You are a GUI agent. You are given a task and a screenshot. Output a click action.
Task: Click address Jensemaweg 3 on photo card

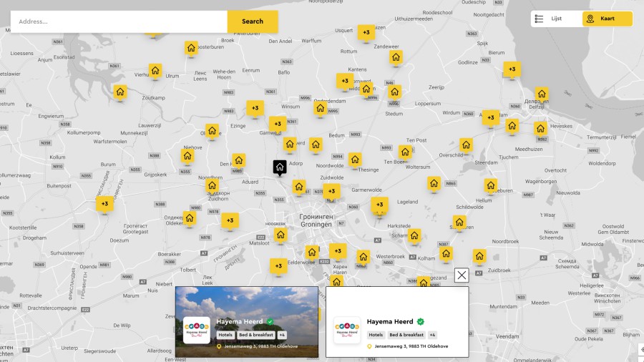coord(260,346)
